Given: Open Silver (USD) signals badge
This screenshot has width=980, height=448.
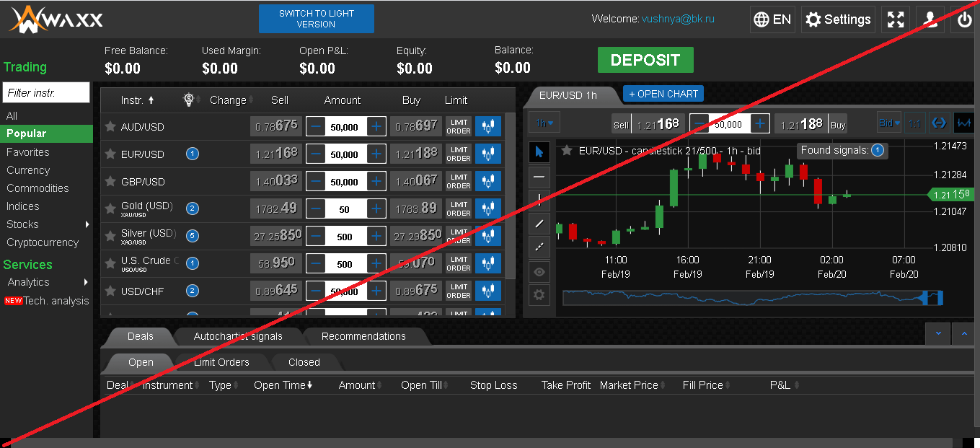Looking at the screenshot, I should 193,236.
